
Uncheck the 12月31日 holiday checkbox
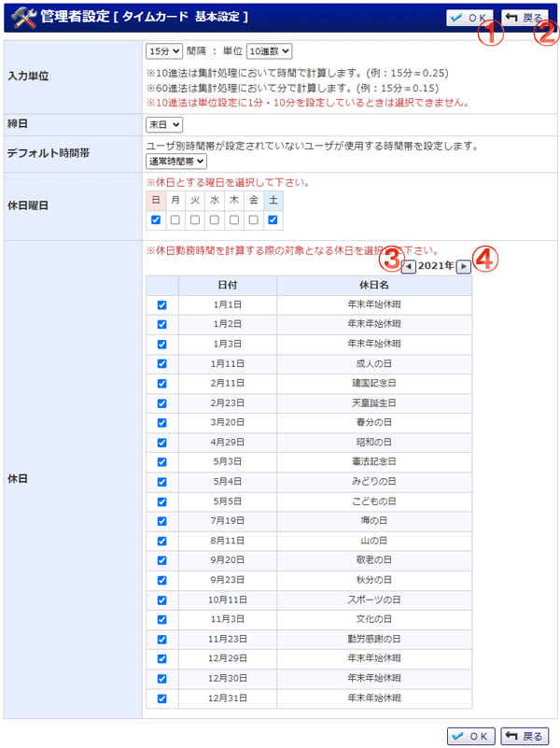pyautogui.click(x=162, y=699)
